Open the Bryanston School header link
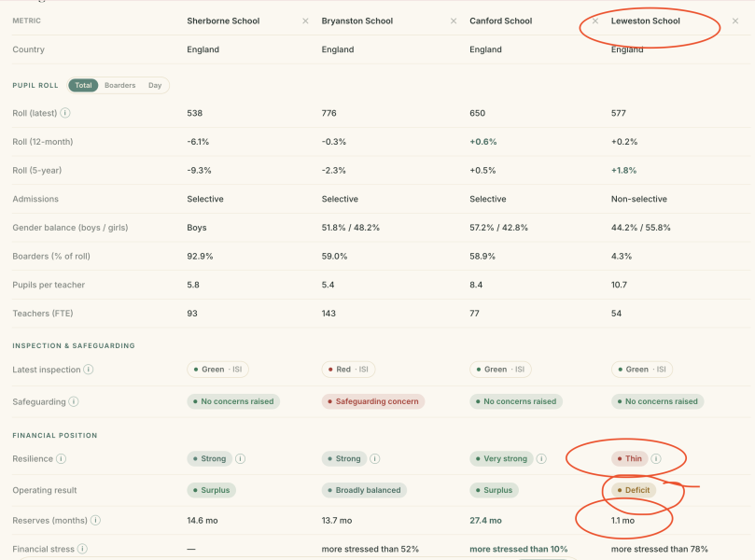The image size is (755, 560). [x=357, y=21]
